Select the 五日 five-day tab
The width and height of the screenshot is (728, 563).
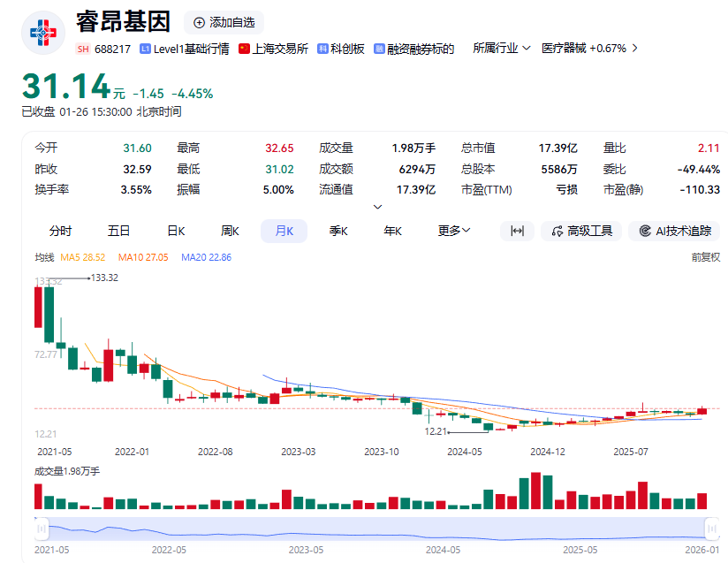[x=117, y=230]
